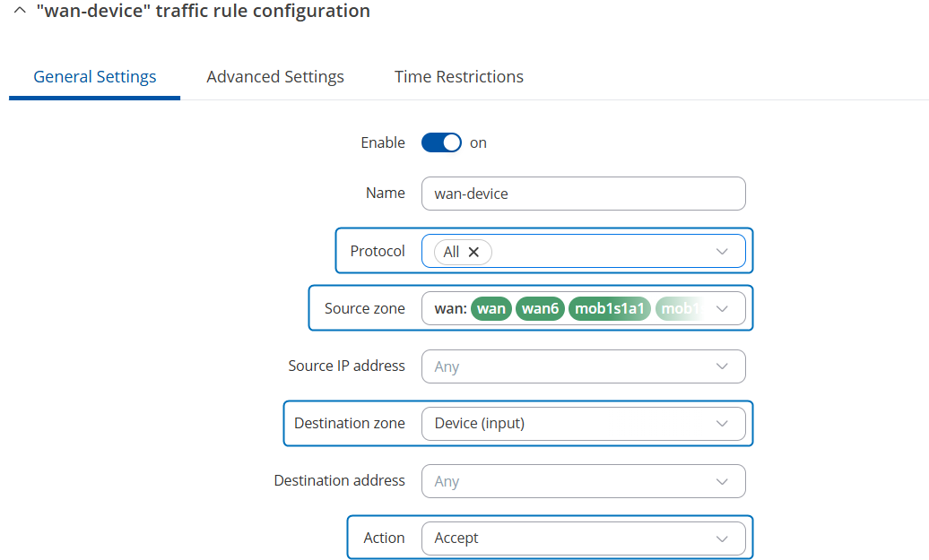Remove the "All" protocol tag with X
Viewport: 929px width, 560px height.
tap(473, 252)
